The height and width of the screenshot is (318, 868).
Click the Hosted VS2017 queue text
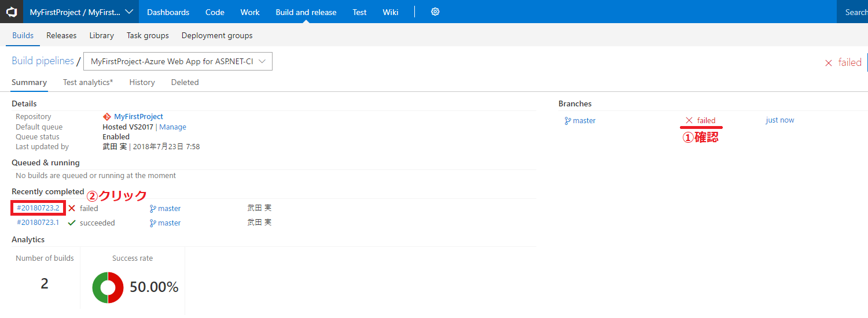pos(128,127)
